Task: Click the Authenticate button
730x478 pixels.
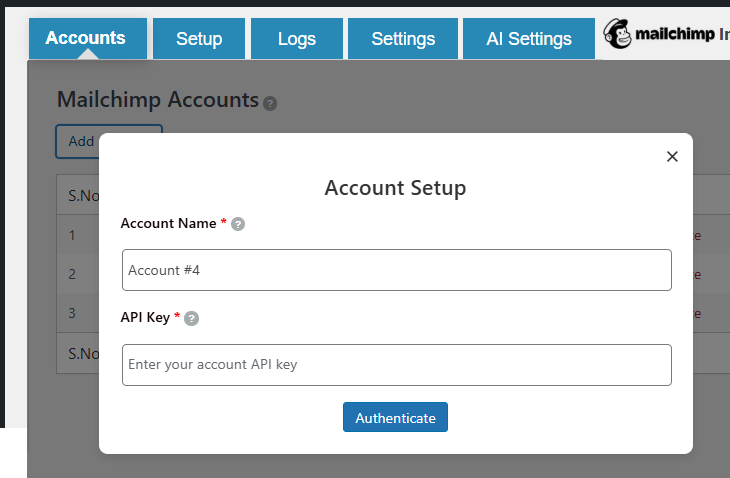Action: pyautogui.click(x=395, y=417)
